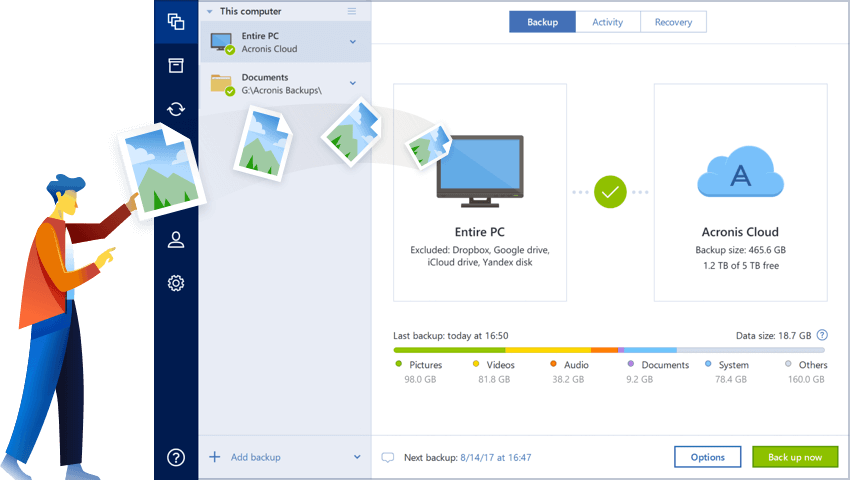Click the comment bubble icon near Next backup
This screenshot has height=480, width=850.
click(x=388, y=457)
